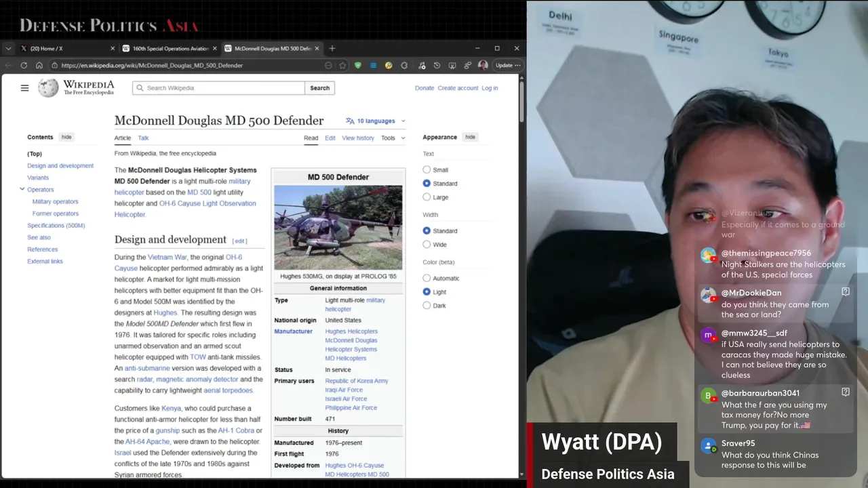
Task: Switch to the 160th Special Operations Aviation tab
Action: click(170, 49)
